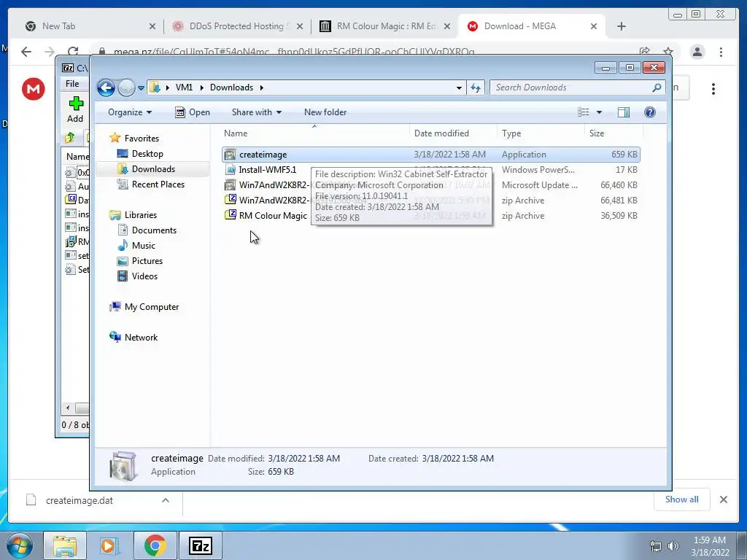Viewport: 747px width, 560px height.
Task: Open Desktop in Favorites
Action: pyautogui.click(x=147, y=154)
